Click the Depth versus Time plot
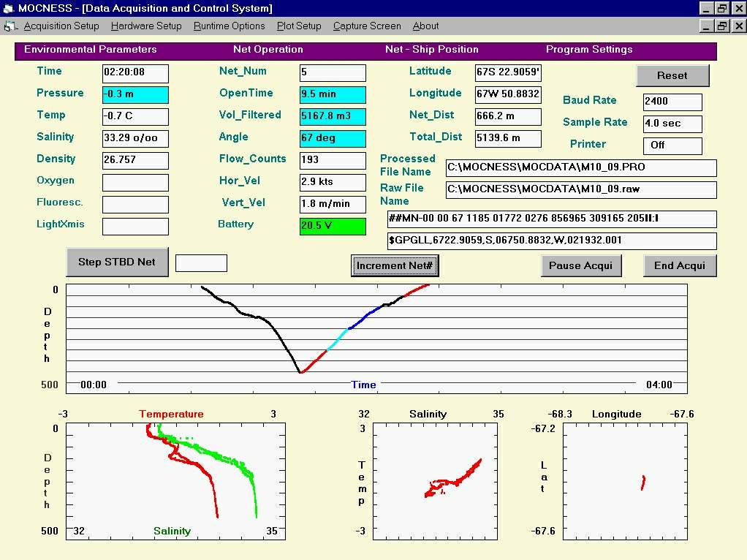The height and width of the screenshot is (560, 747). 376,339
